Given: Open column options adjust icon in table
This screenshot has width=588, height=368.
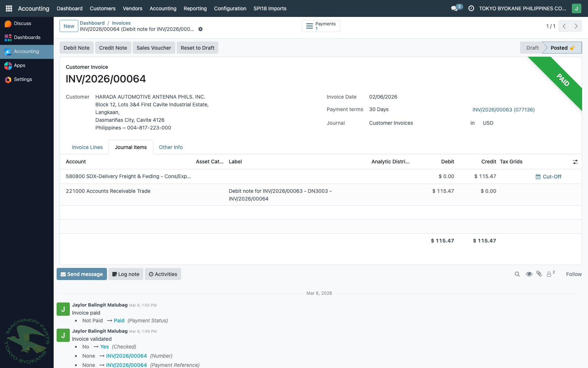Looking at the screenshot, I should 575,162.
